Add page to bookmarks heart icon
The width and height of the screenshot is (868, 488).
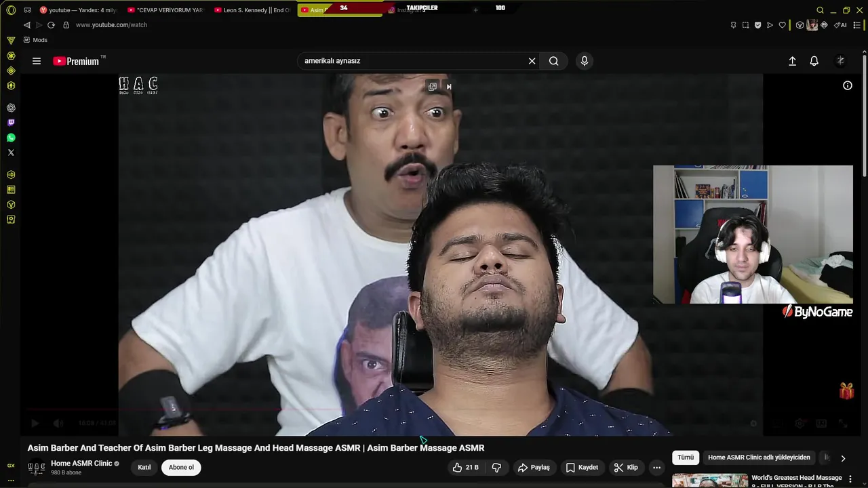click(x=782, y=25)
